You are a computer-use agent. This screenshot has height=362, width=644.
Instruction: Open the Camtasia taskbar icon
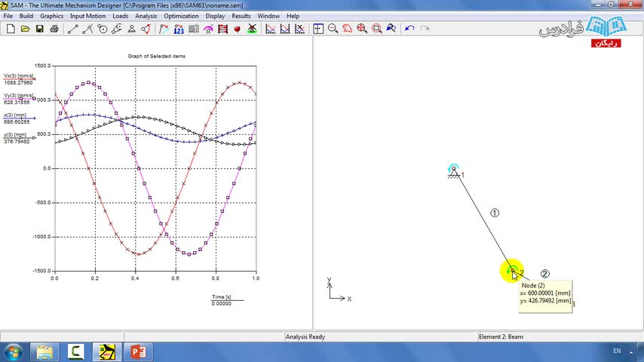tap(75, 352)
